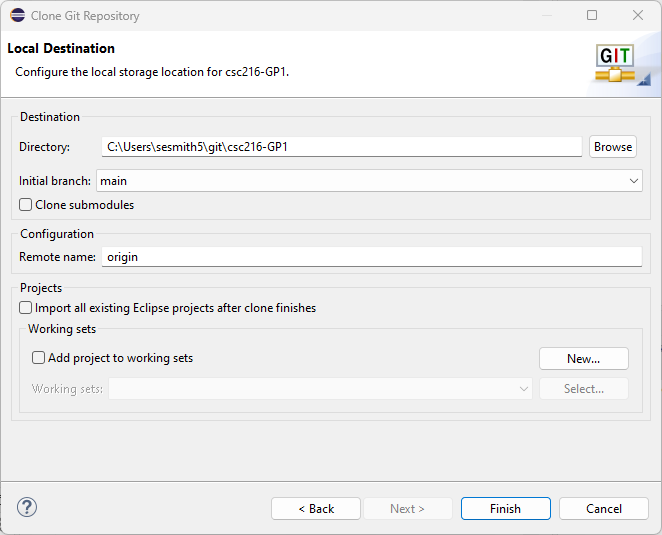Click the 'Configure the local storage location' text

(x=152, y=72)
